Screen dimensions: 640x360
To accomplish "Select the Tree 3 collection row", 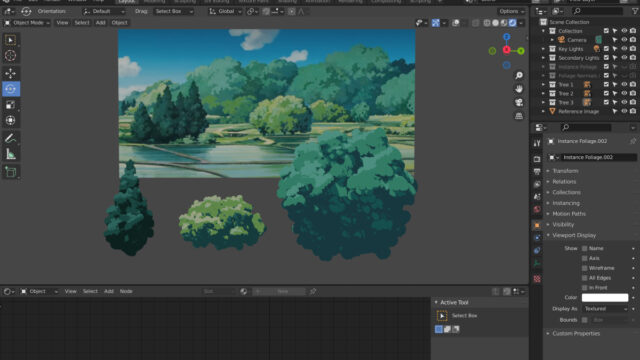I will click(x=565, y=102).
